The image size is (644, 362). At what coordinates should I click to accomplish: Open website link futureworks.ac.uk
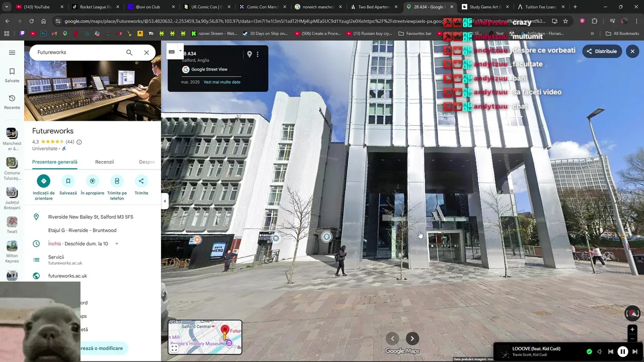[67, 276]
